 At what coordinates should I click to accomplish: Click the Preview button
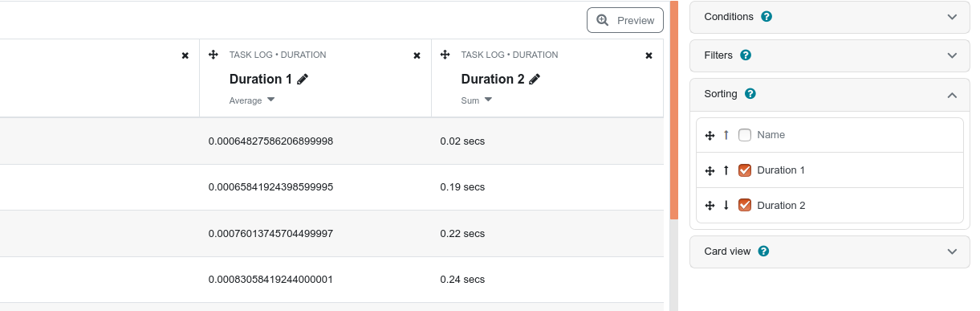pyautogui.click(x=625, y=20)
